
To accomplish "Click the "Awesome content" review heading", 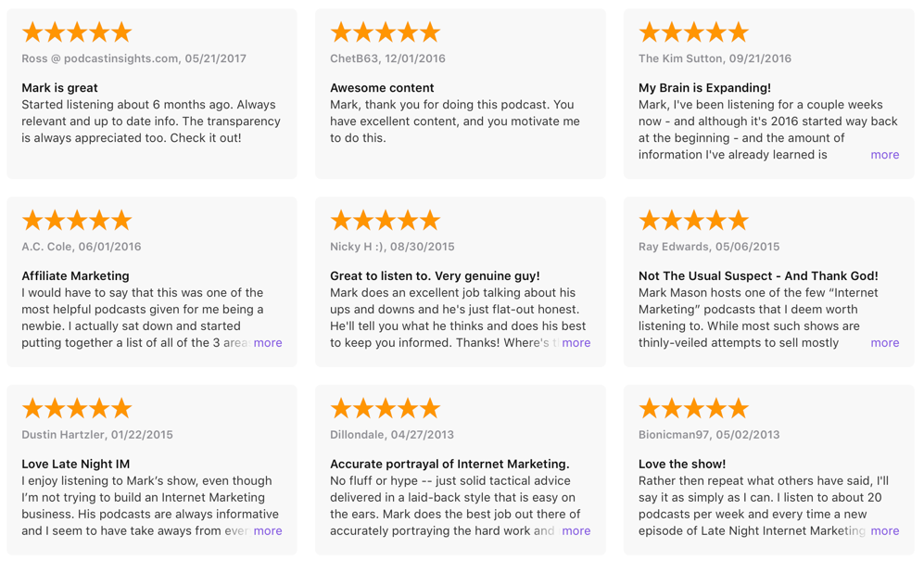I will click(382, 88).
